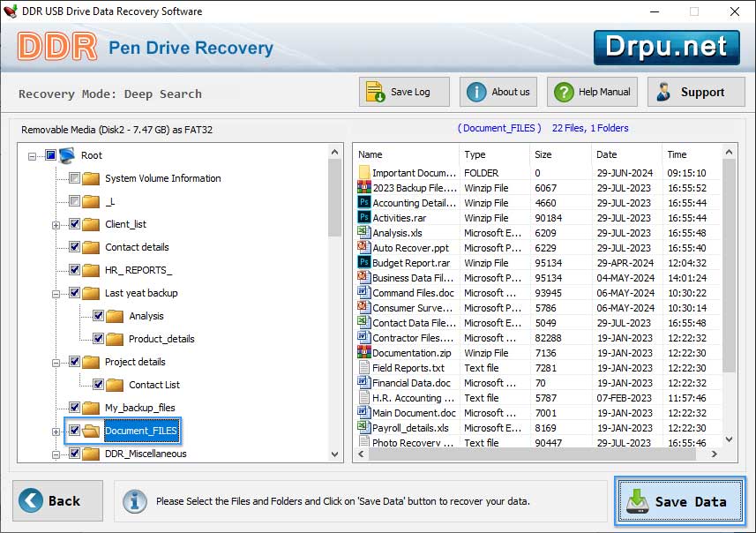The height and width of the screenshot is (533, 756).
Task: Check the System Volume Information checkbox
Action: coord(74,178)
